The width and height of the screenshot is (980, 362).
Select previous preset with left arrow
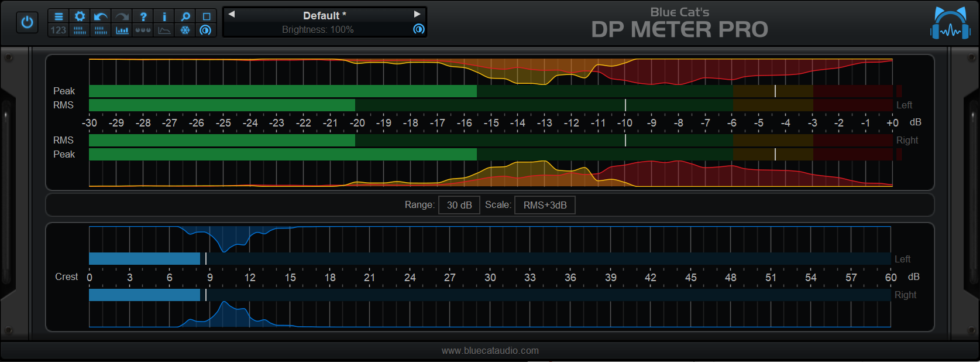232,15
